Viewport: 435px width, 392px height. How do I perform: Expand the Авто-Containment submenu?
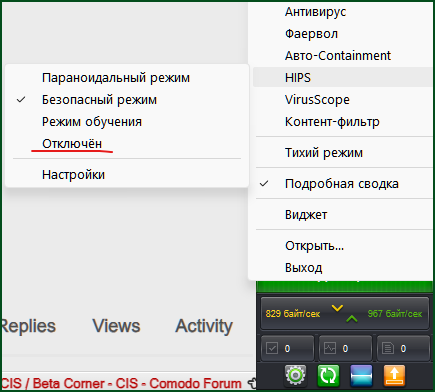(x=342, y=56)
